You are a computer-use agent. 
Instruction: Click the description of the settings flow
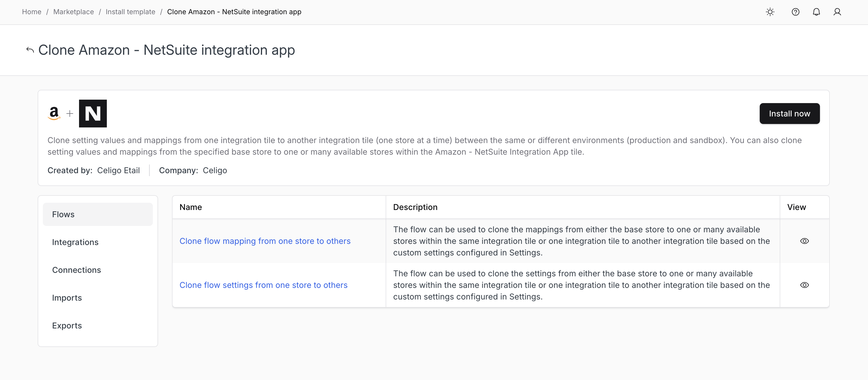point(581,285)
